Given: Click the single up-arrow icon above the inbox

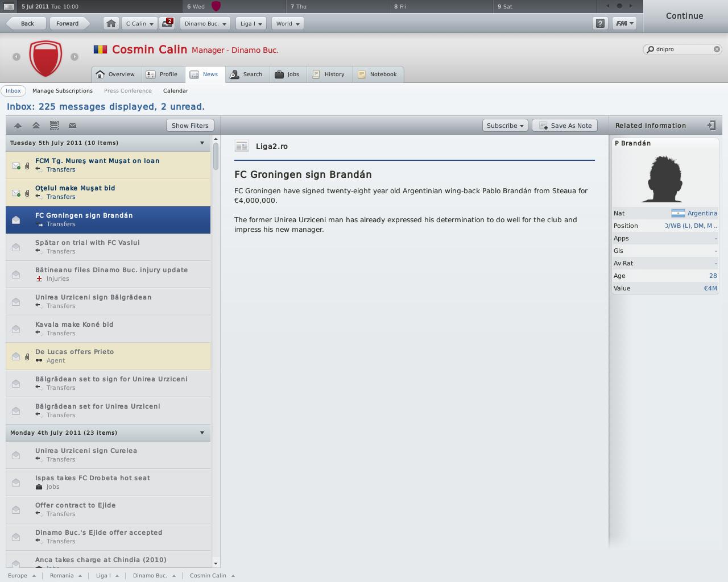Looking at the screenshot, I should (18, 126).
